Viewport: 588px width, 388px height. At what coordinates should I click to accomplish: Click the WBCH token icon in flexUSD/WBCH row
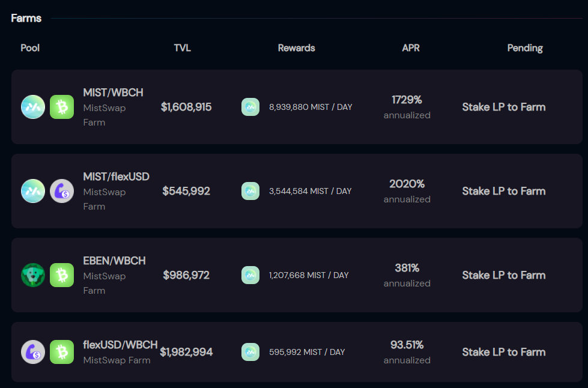(x=62, y=351)
